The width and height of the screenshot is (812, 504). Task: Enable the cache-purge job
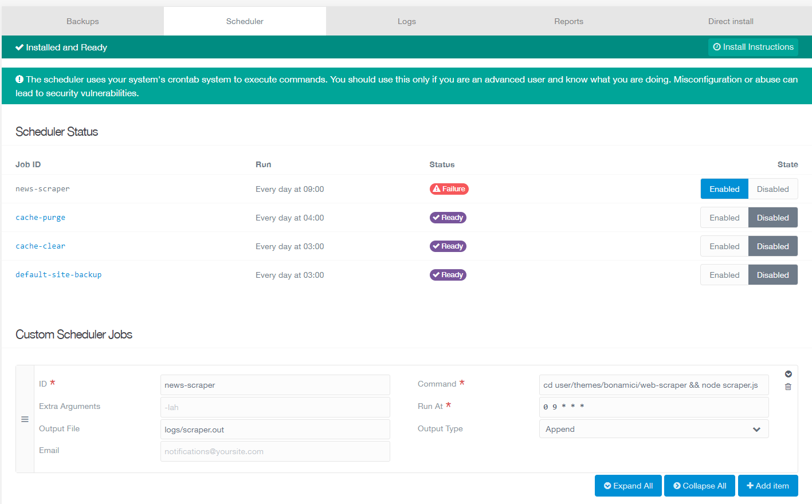coord(724,218)
